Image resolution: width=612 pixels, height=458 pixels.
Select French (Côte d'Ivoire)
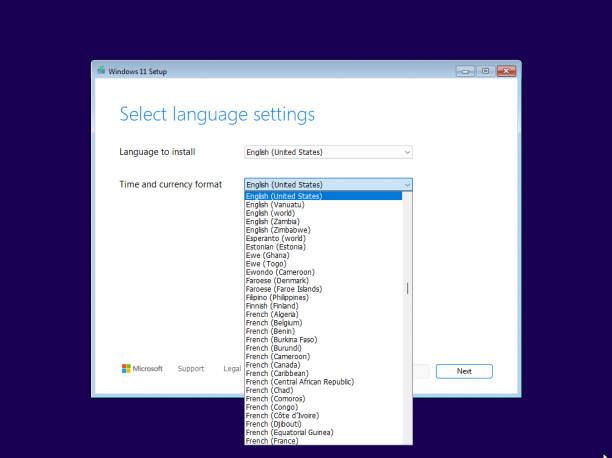click(x=323, y=416)
